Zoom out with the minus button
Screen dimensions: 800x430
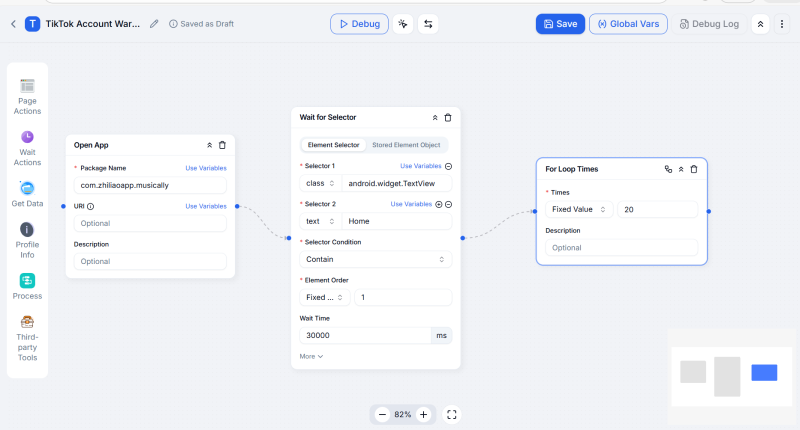pyautogui.click(x=382, y=414)
